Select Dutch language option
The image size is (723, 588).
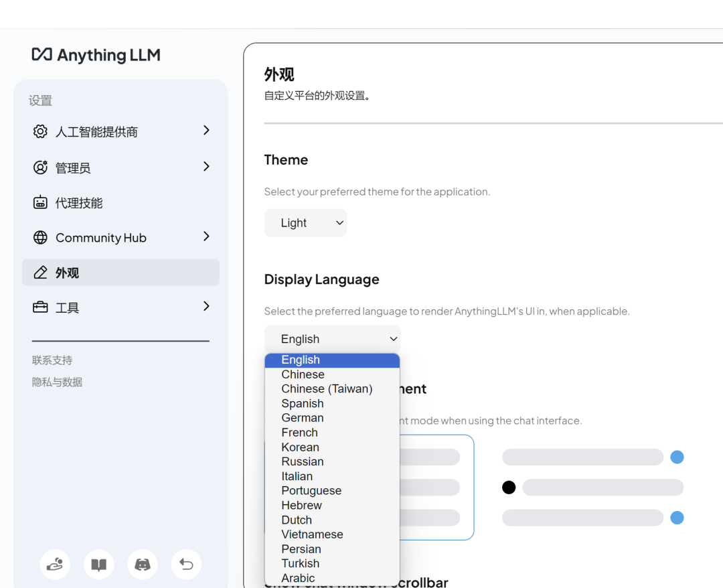pos(332,520)
